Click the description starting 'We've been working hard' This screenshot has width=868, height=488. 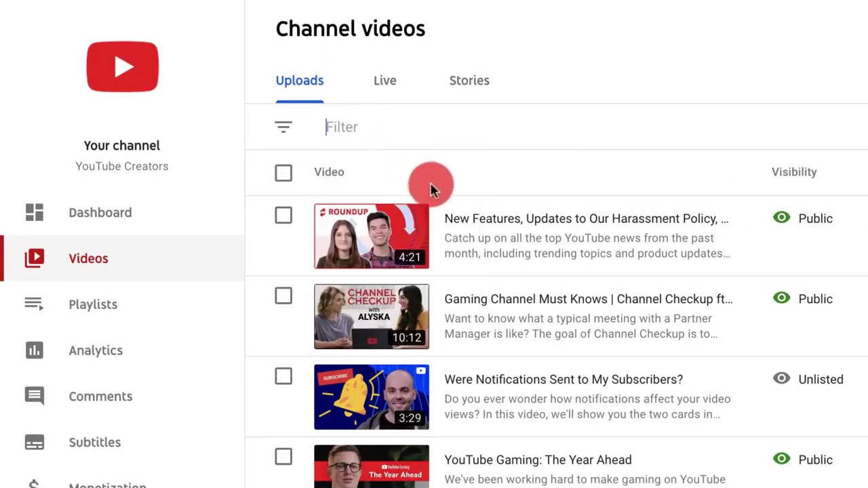coord(585,480)
